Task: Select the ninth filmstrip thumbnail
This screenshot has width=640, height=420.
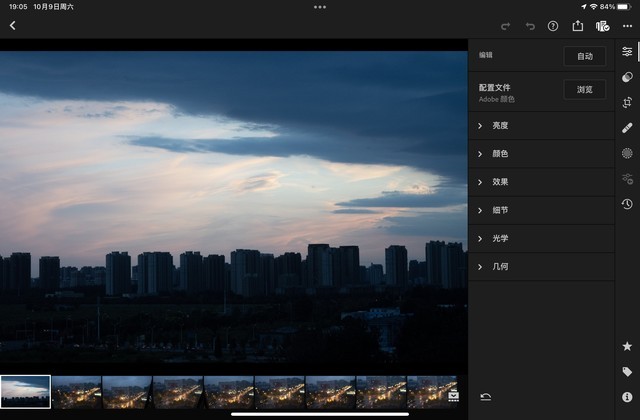Action: coord(432,392)
